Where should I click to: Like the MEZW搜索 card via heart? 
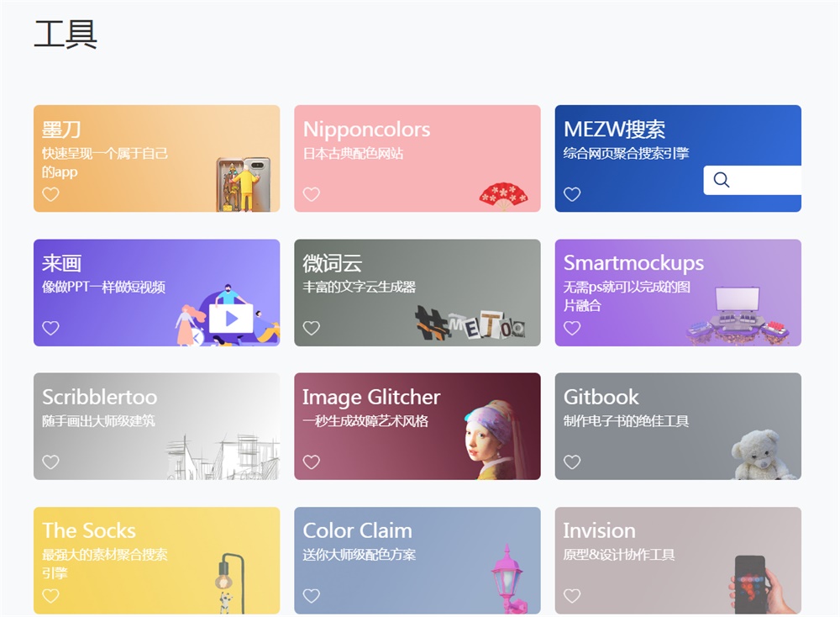click(x=572, y=194)
